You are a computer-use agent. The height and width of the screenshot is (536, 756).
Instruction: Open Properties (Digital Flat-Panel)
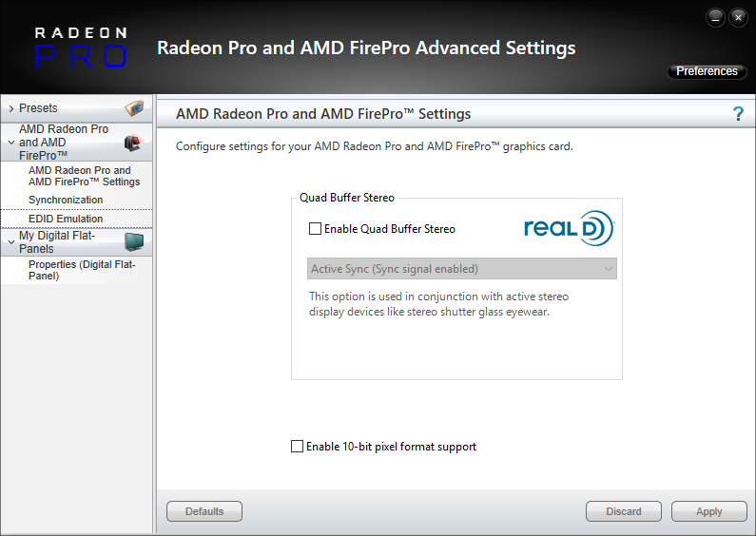click(82, 270)
